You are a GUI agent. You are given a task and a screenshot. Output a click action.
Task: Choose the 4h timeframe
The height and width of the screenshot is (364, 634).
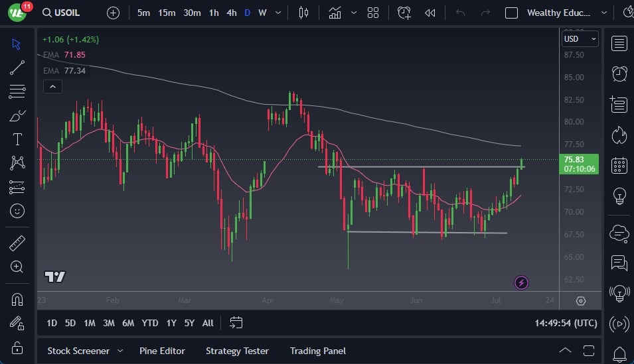point(231,13)
